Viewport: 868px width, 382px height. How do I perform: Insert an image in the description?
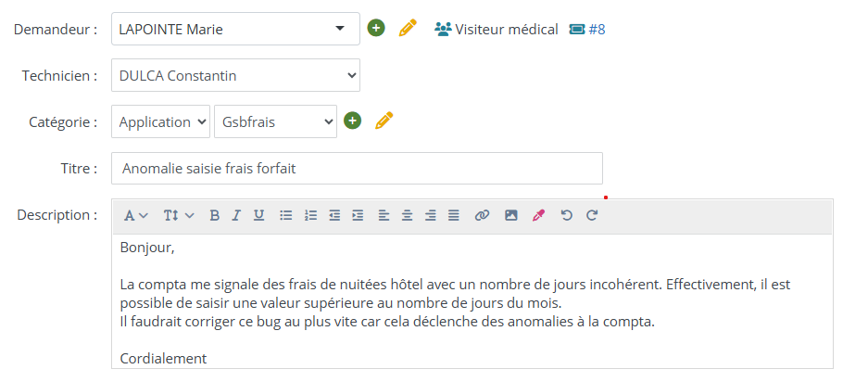[x=510, y=215]
